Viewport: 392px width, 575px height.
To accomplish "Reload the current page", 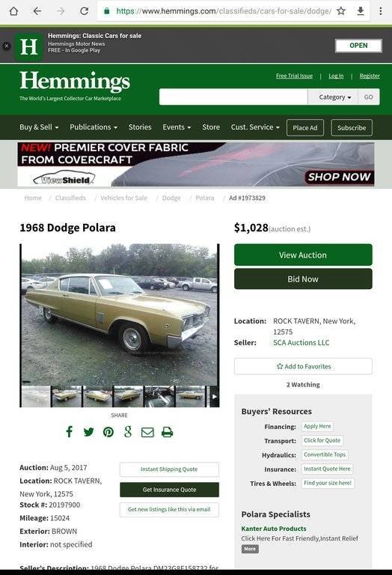I will pos(85,11).
